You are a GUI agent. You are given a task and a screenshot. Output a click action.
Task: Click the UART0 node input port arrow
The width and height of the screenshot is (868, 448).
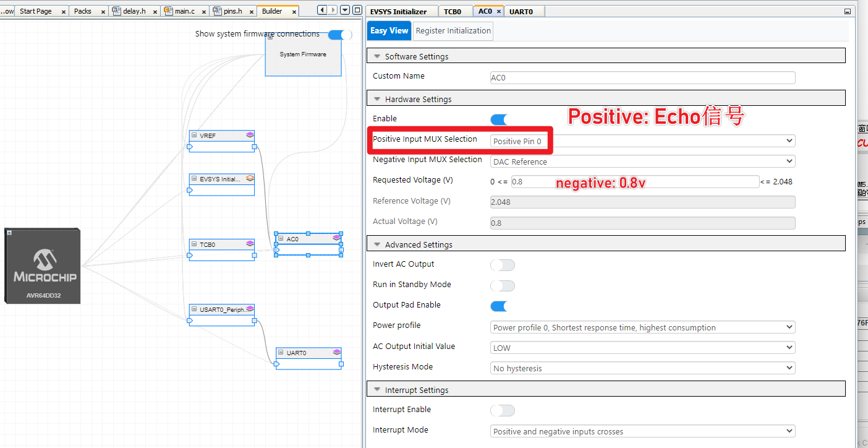click(x=277, y=364)
